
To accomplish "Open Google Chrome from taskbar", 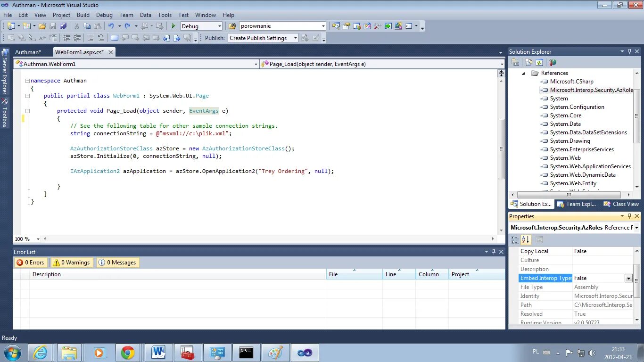I will point(127,353).
